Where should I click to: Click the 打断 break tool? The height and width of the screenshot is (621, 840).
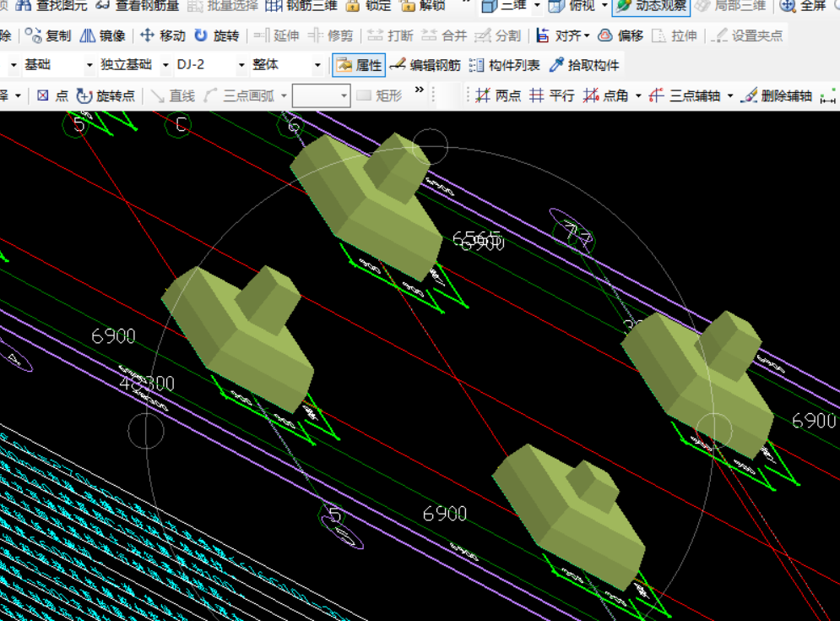pyautogui.click(x=390, y=35)
